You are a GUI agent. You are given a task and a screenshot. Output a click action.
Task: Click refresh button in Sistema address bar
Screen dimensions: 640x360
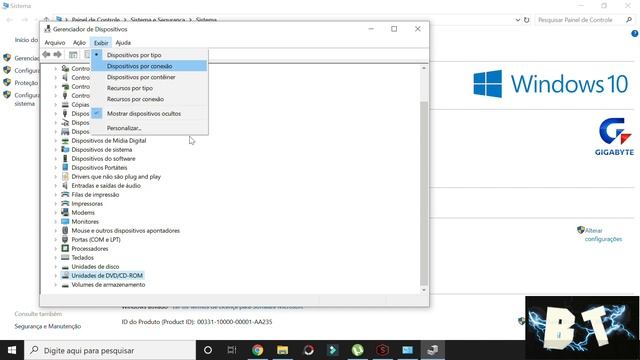click(x=527, y=20)
